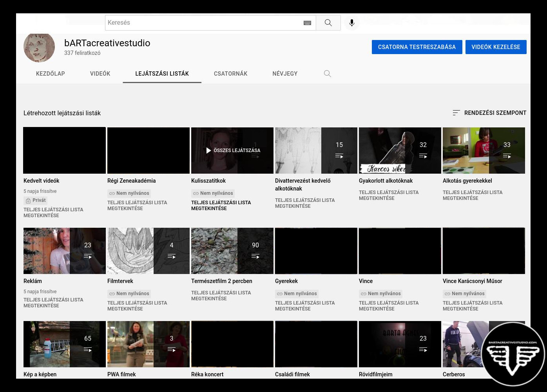Open the Réka koncert playlist thumbnail

click(232, 344)
